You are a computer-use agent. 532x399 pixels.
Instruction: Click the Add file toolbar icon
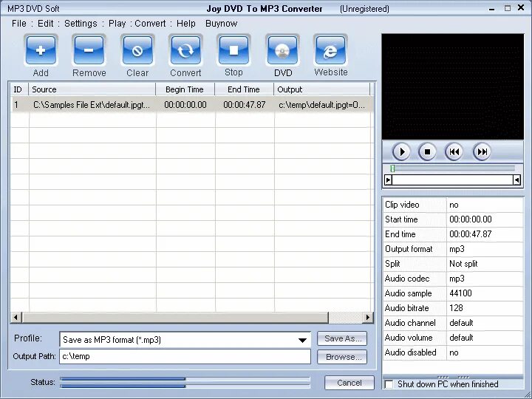[x=41, y=50]
